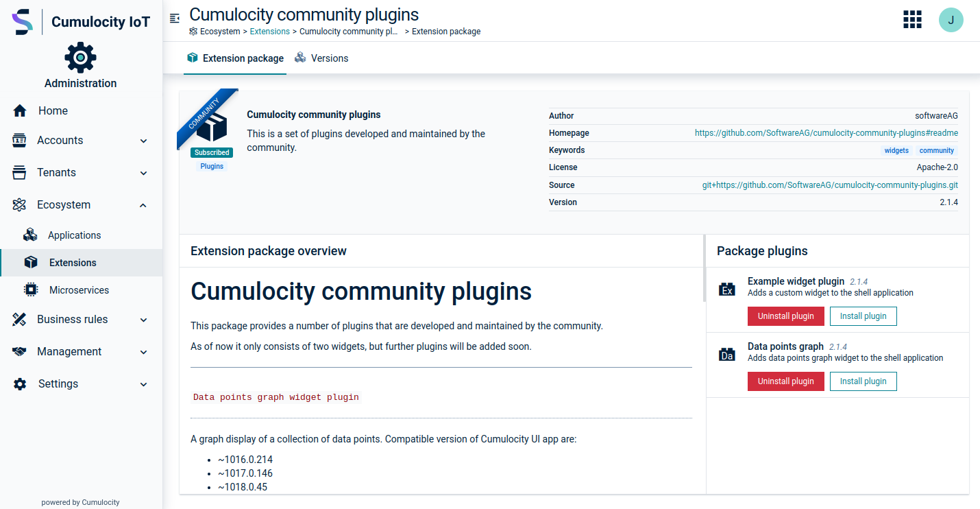Click the Extensions breadcrumb link
Viewport: 980px width, 509px height.
click(270, 32)
